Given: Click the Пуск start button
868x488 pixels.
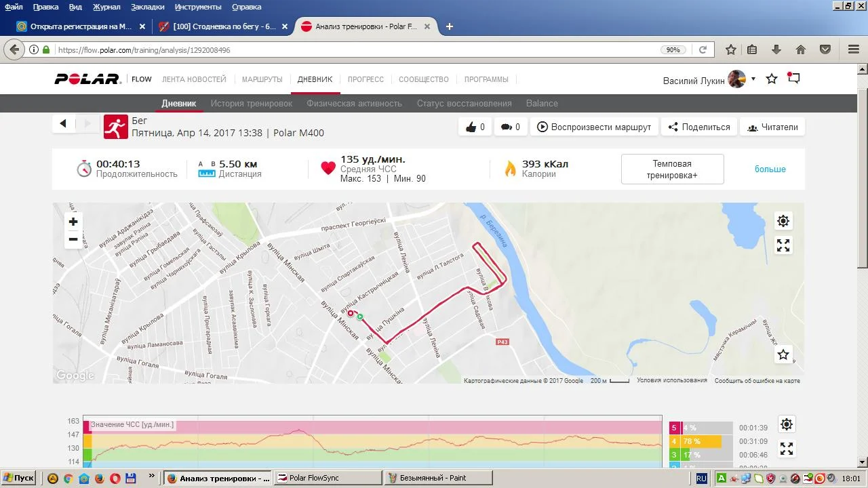Looking at the screenshot, I should pos(18,478).
